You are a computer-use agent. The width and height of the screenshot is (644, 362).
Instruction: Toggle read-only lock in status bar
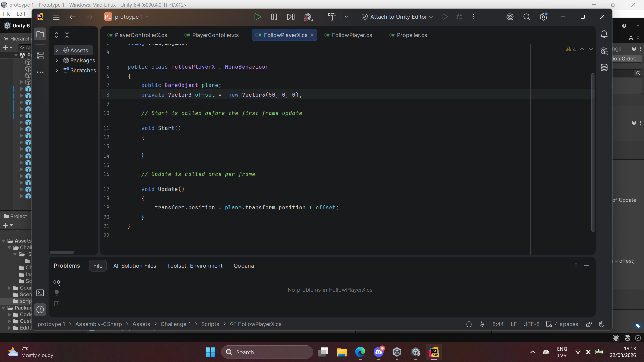[589, 324]
